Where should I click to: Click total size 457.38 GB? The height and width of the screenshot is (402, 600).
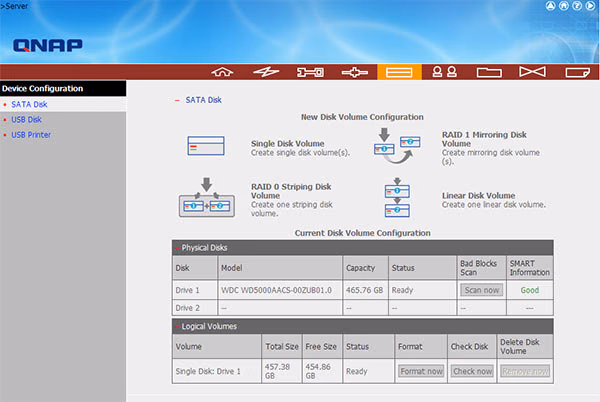pos(277,371)
